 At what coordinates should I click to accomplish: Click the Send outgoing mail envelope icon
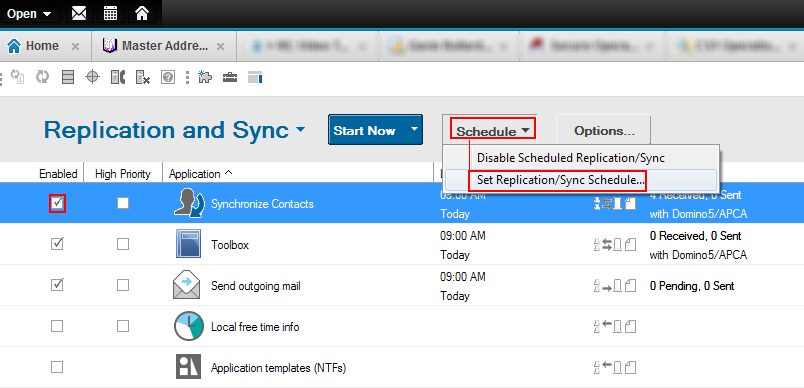click(x=187, y=284)
